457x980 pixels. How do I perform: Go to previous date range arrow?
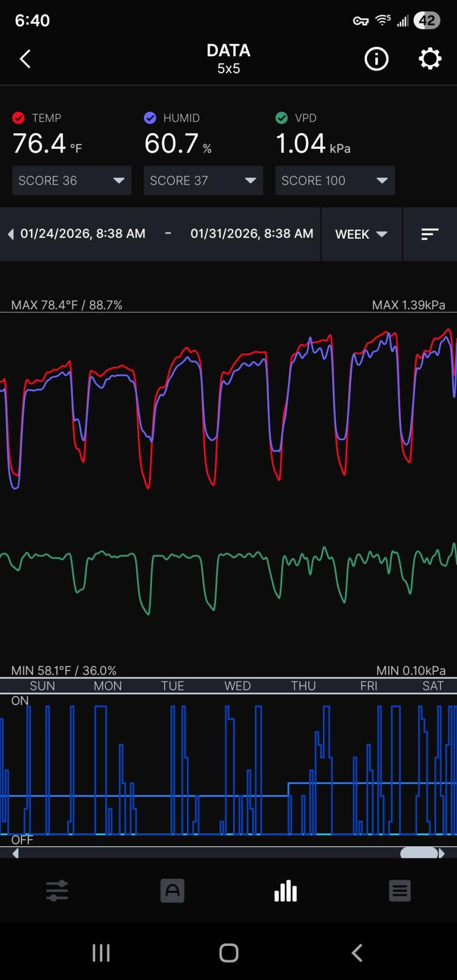point(10,234)
